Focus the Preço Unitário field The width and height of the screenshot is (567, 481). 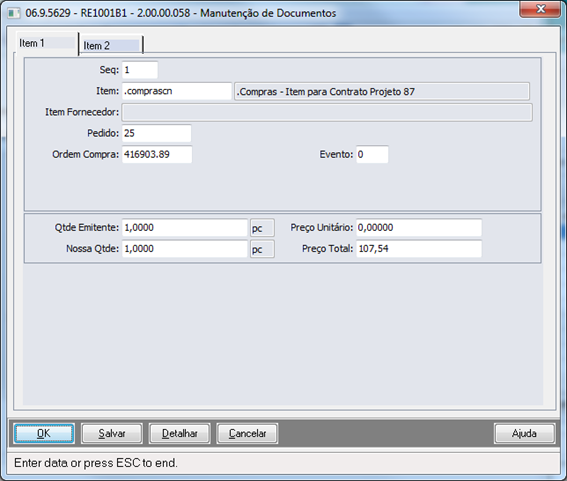pyautogui.click(x=419, y=228)
